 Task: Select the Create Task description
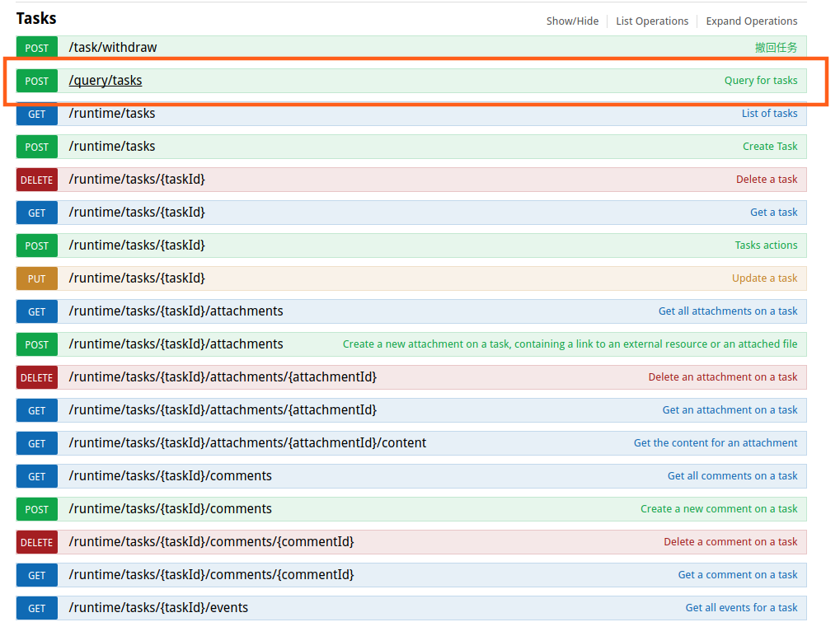(x=770, y=146)
